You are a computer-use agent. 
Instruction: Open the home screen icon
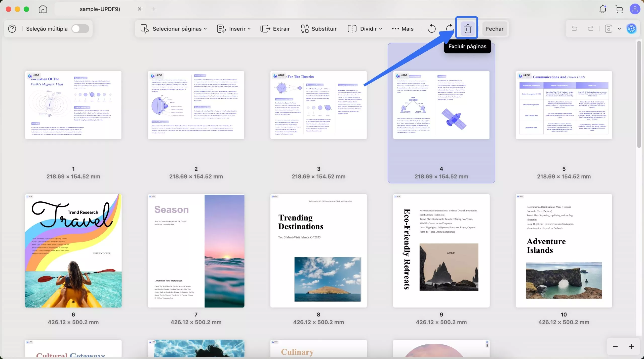(43, 9)
